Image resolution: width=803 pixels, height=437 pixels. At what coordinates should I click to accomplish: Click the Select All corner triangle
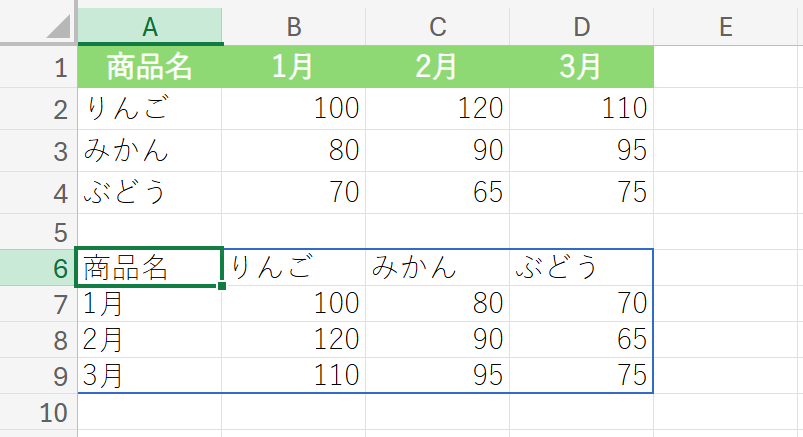pos(58,27)
